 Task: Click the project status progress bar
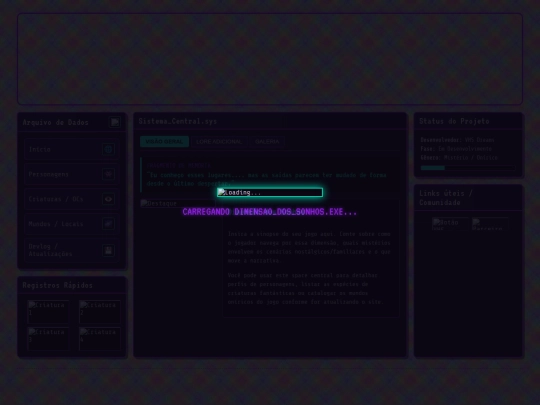[x=468, y=168]
